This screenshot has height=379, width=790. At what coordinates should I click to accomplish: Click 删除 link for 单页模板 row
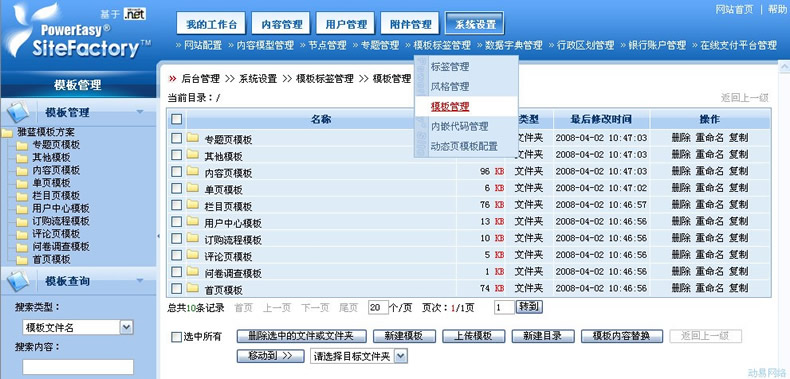[x=681, y=188]
